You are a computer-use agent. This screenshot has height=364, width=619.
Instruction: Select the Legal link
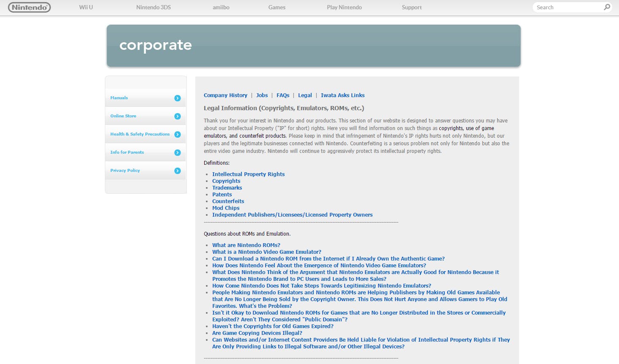305,95
